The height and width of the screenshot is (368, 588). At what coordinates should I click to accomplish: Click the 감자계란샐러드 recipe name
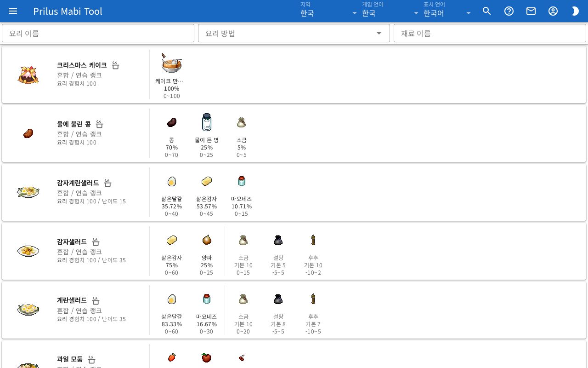[x=78, y=183]
